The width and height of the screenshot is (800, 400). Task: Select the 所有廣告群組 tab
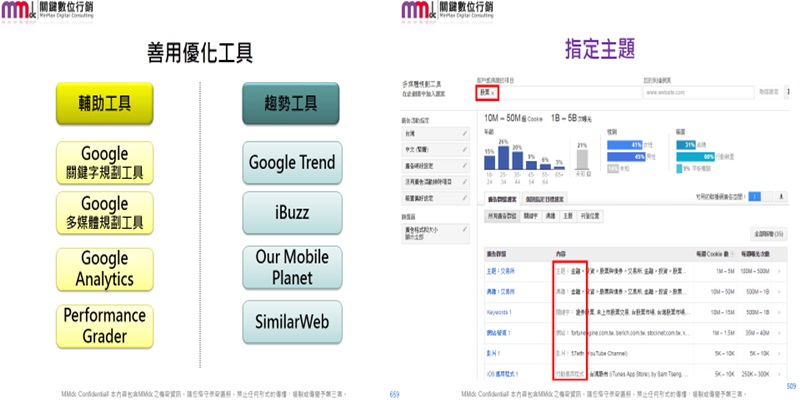507,217
